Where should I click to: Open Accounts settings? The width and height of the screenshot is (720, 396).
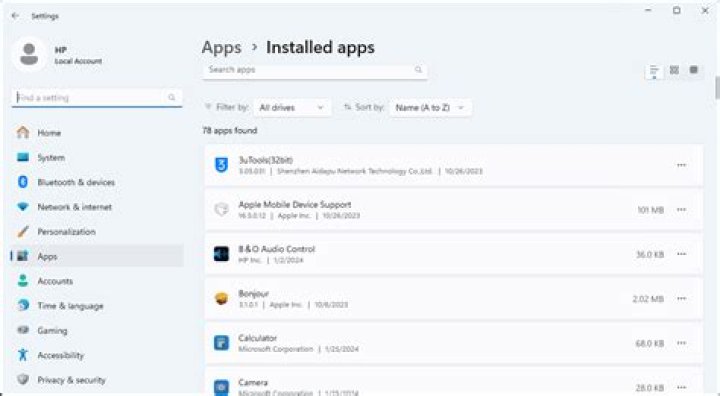(96, 281)
